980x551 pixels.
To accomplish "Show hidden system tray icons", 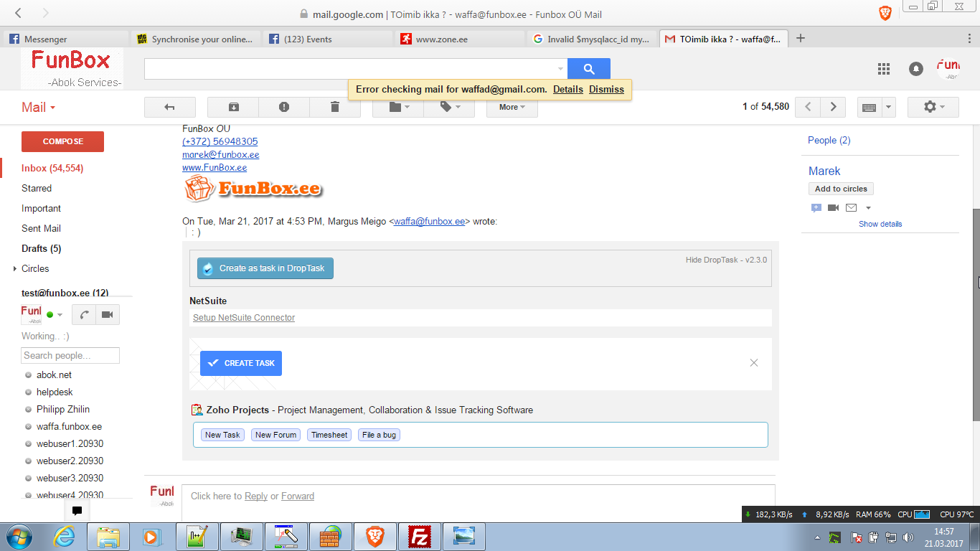I will [818, 537].
